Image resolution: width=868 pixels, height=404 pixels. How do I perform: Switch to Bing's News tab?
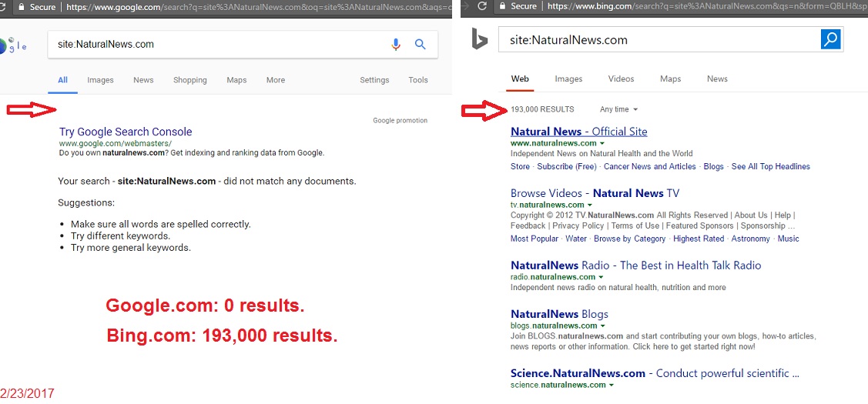[x=717, y=78]
